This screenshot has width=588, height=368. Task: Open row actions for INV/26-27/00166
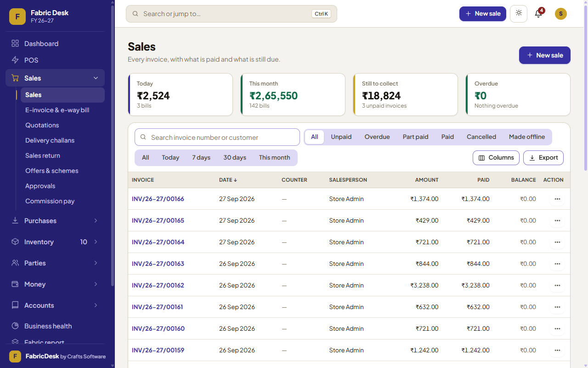[x=557, y=199]
